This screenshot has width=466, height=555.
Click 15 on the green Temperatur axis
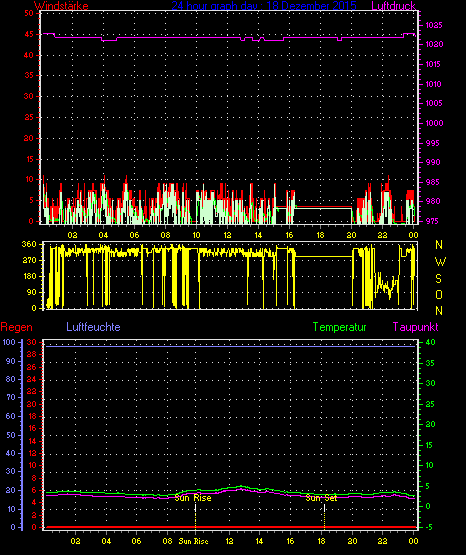click(x=429, y=445)
